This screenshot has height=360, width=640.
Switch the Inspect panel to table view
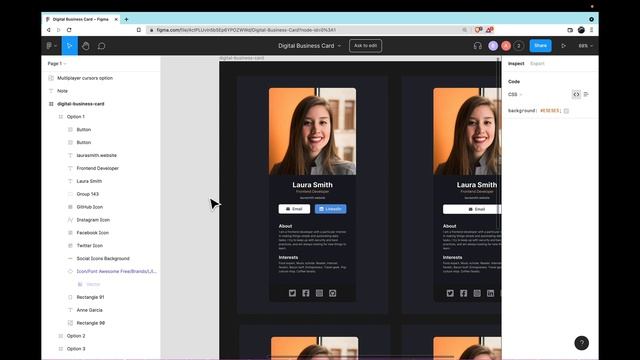pyautogui.click(x=586, y=94)
